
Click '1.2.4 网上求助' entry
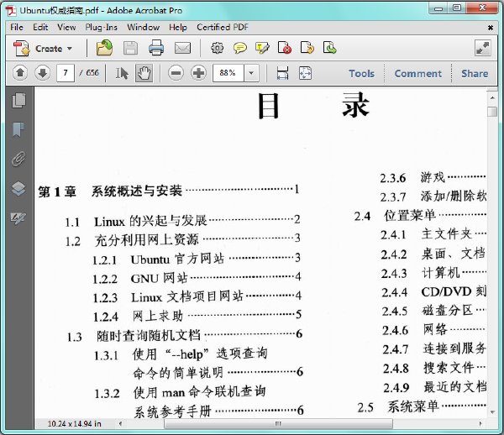[197, 316]
